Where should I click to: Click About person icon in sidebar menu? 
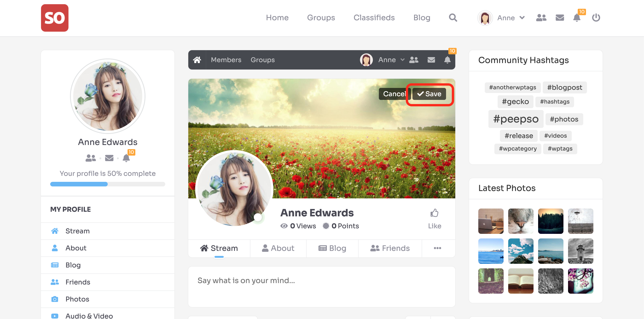point(55,248)
